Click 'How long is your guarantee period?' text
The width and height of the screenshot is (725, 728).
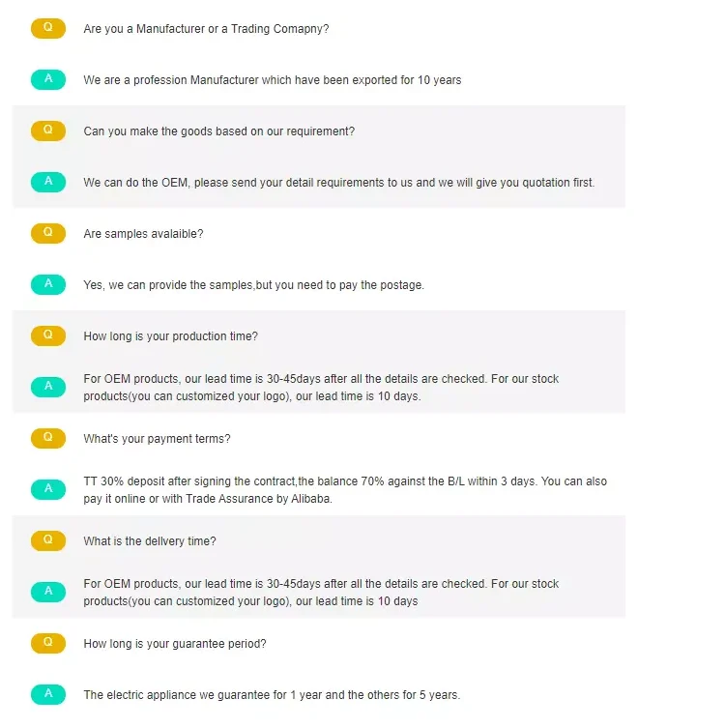[175, 644]
